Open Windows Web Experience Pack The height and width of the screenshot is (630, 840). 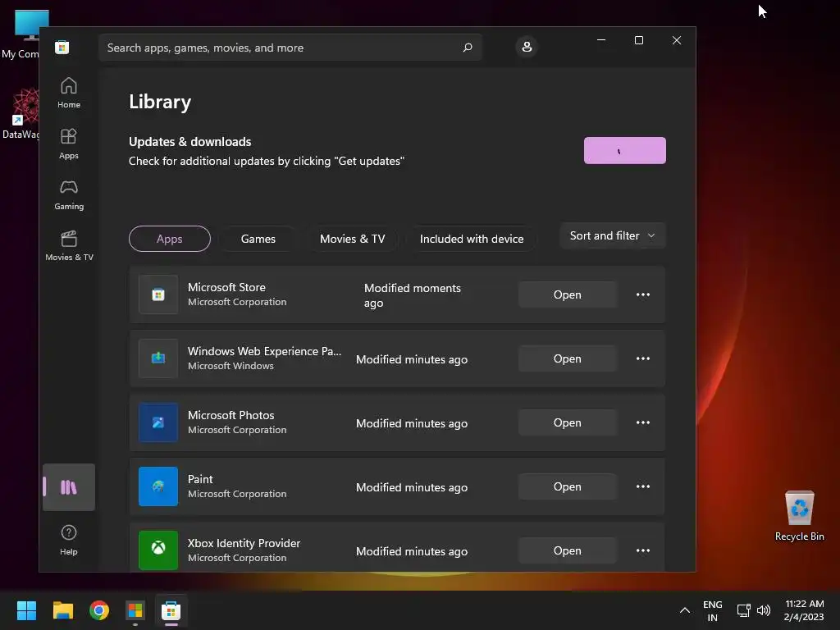(x=568, y=358)
